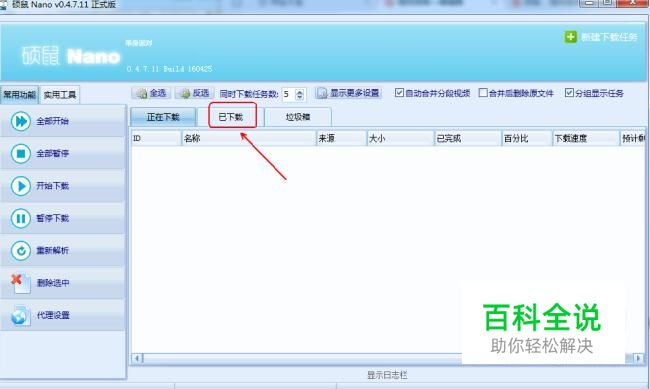The width and height of the screenshot is (650, 389).
Task: Click the horizontal scrollbar left arrow
Action: tap(137, 358)
